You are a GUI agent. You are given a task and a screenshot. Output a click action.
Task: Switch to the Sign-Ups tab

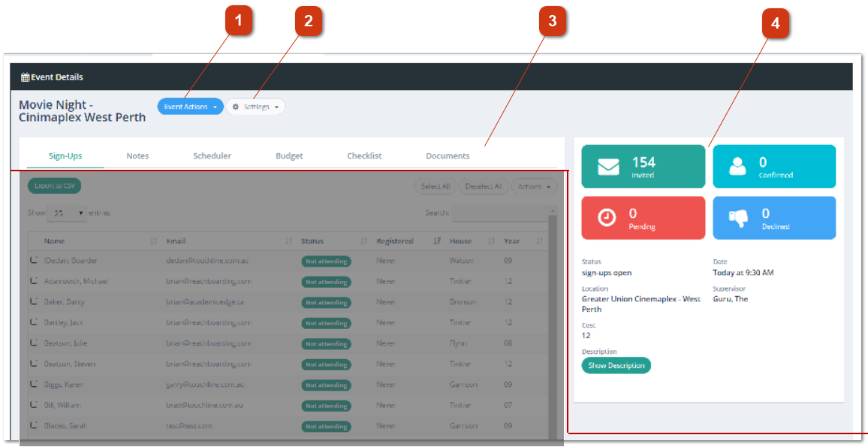tap(65, 156)
